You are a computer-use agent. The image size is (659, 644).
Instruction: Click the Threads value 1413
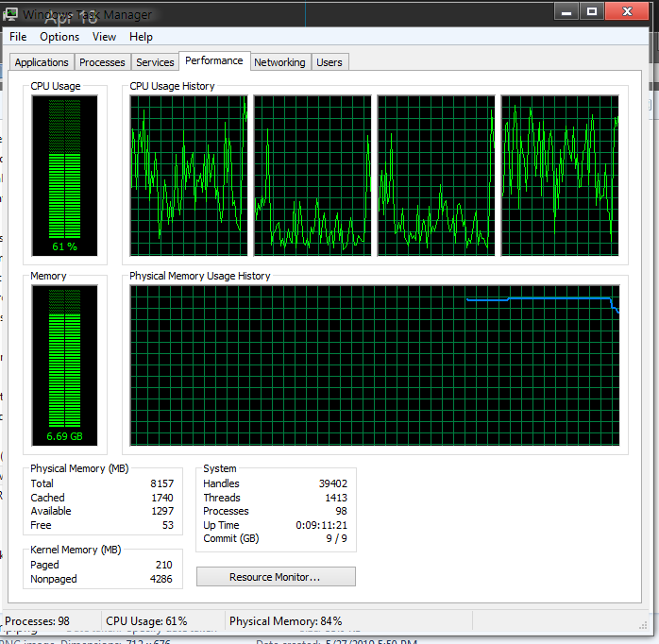point(336,498)
